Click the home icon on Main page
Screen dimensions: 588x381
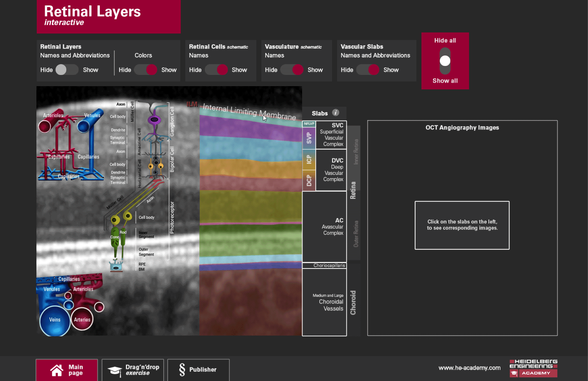click(57, 370)
